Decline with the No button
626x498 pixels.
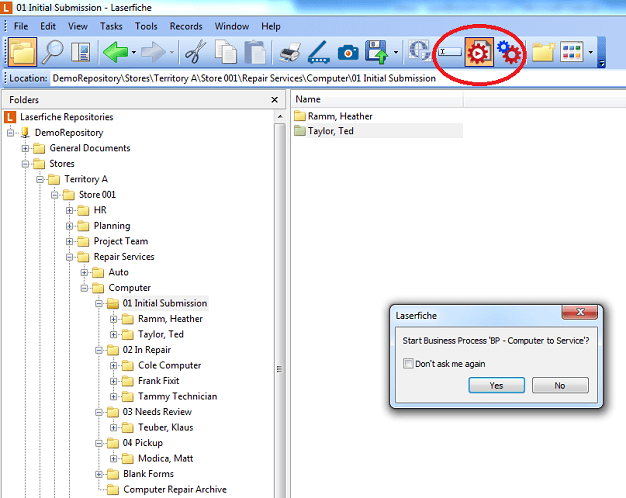point(560,385)
